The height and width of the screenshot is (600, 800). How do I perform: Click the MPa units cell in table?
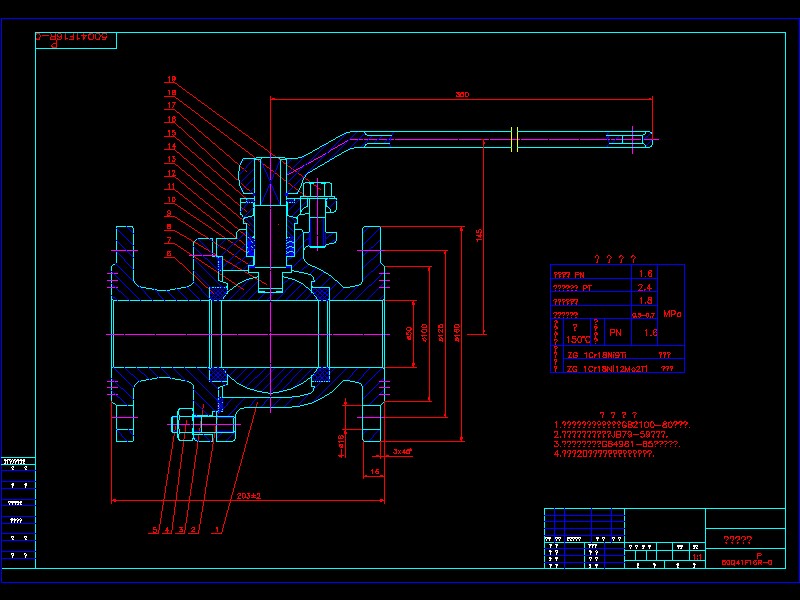tap(672, 314)
